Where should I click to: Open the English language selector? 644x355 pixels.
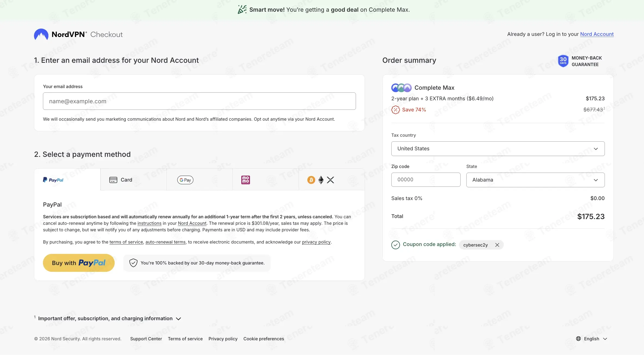pyautogui.click(x=592, y=339)
